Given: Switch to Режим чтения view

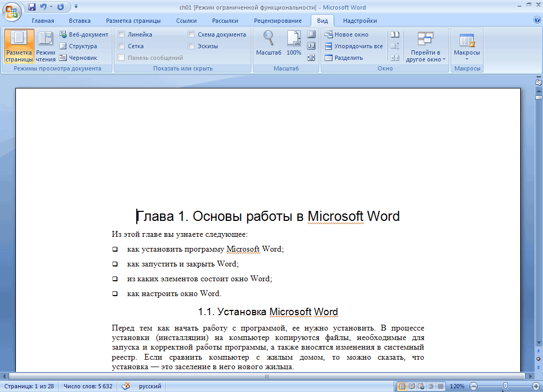Looking at the screenshot, I should [46, 46].
